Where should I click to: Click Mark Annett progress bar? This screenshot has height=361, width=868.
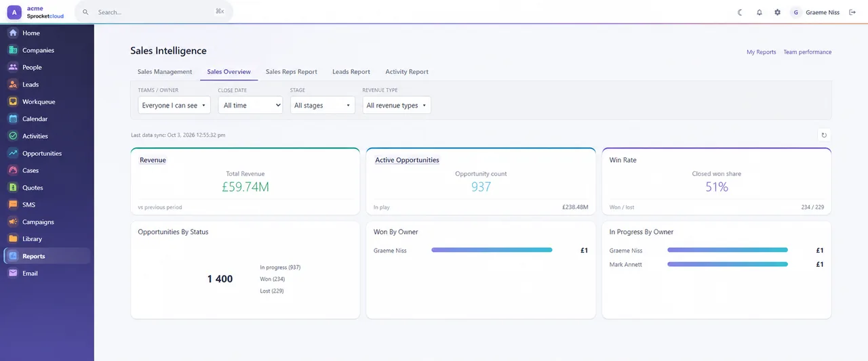point(728,264)
